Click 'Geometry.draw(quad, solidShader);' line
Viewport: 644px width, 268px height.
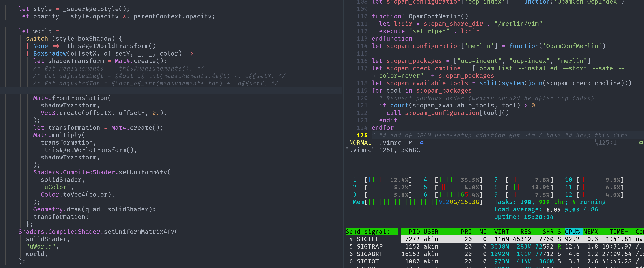(94, 209)
